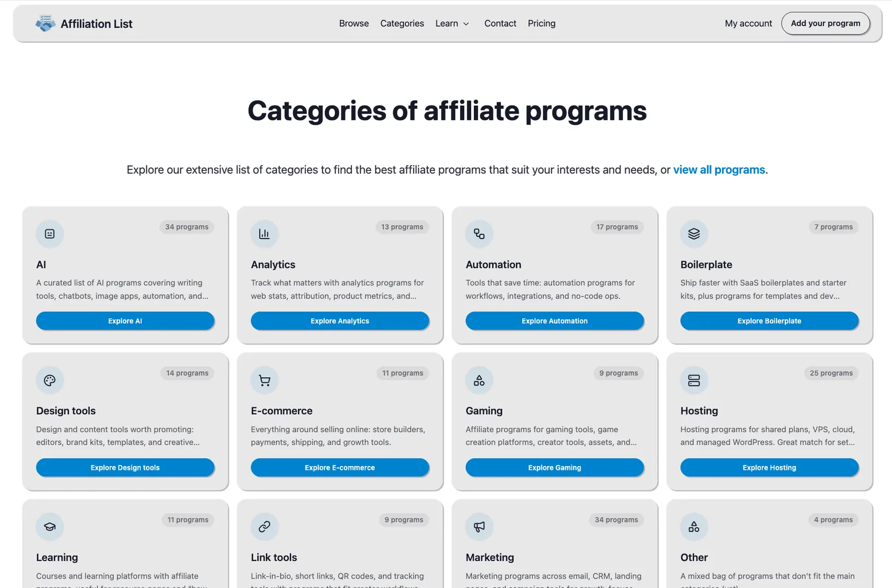
Task: Click the Link tools card heading
Action: pos(274,558)
